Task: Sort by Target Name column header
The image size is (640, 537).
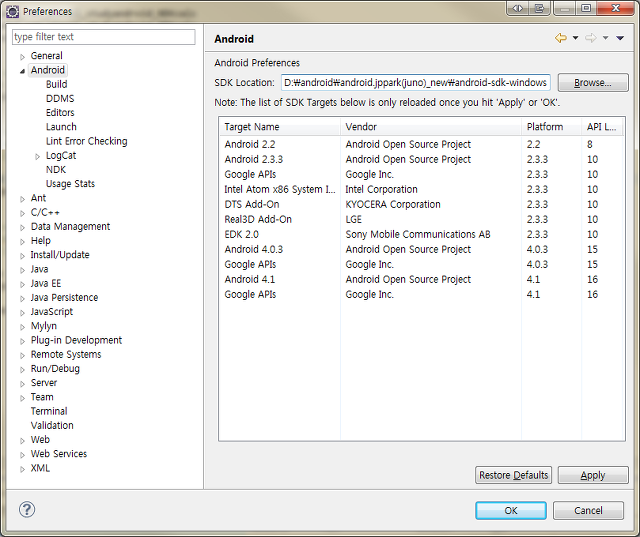Action: pos(280,127)
